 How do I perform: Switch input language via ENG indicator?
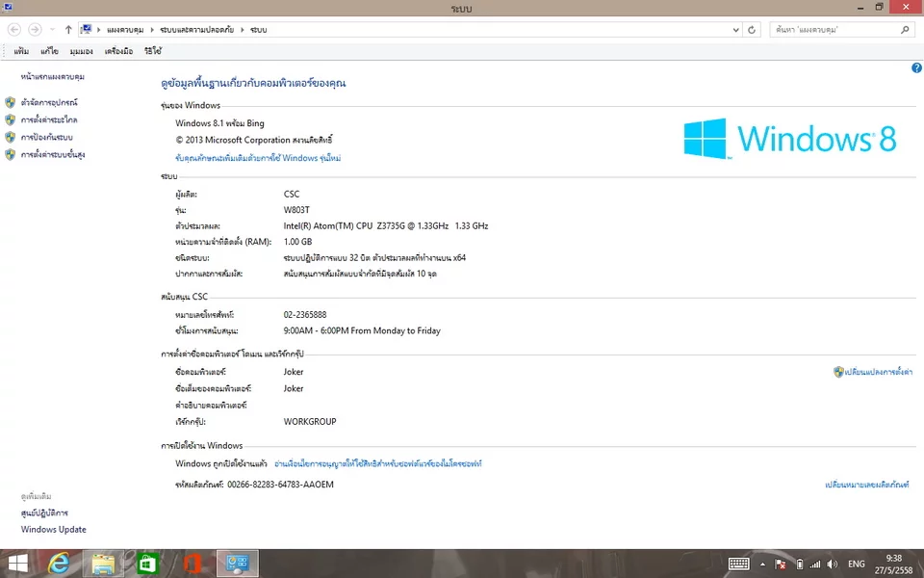tap(857, 565)
